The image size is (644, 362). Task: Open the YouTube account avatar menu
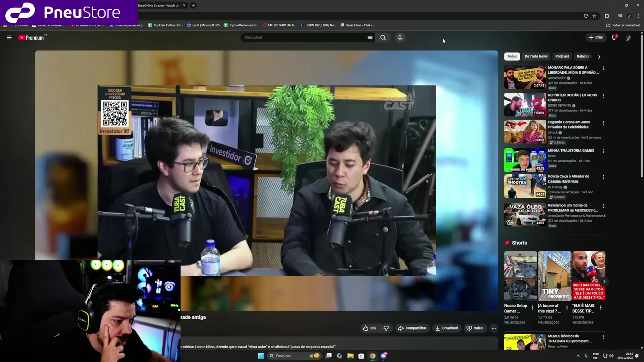click(628, 37)
